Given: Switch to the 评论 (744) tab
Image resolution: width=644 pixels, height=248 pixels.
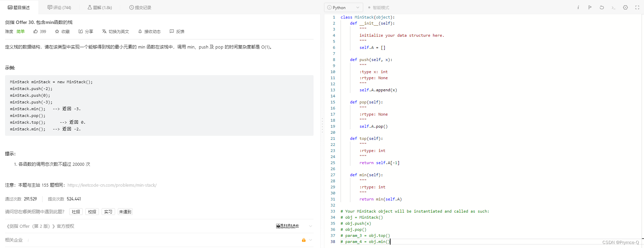Looking at the screenshot, I should (x=59, y=7).
